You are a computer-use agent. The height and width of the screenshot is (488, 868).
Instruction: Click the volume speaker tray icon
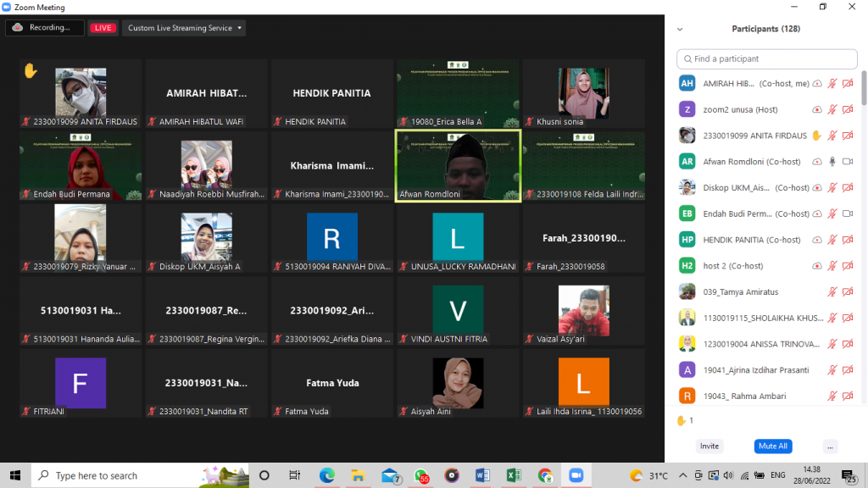(x=728, y=475)
